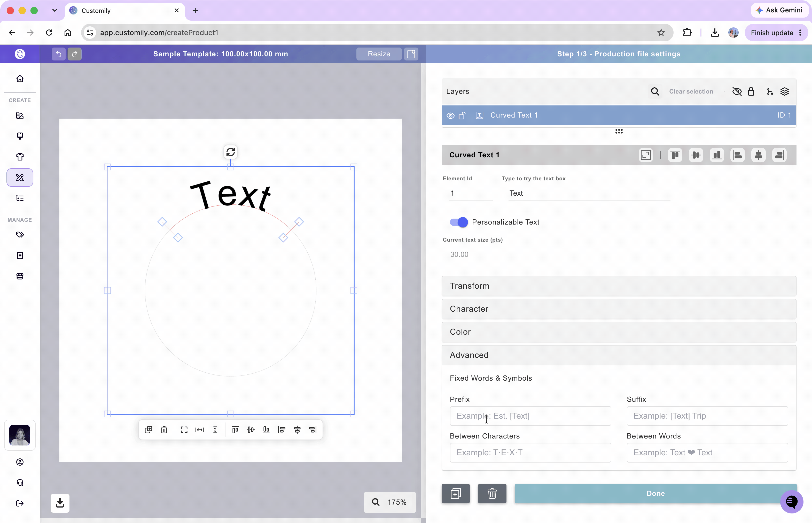Select the Curved Text 1 layer row
This screenshot has height=523, width=812.
click(619, 116)
